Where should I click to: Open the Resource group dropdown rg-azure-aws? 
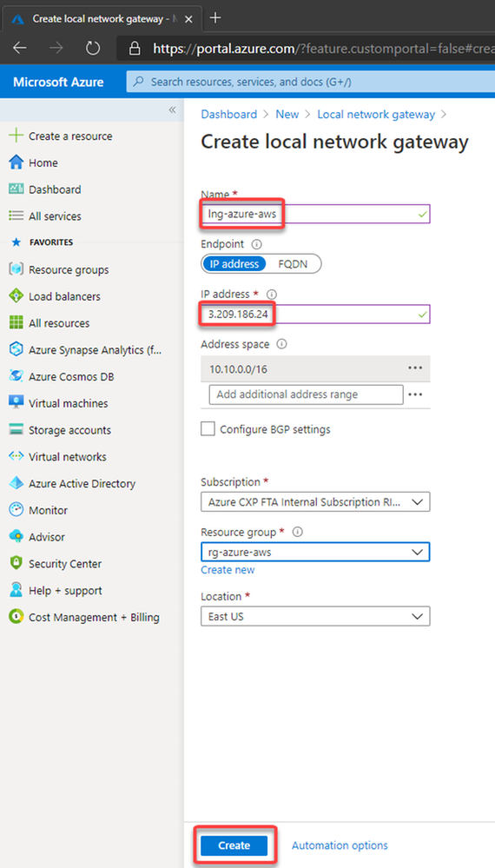315,552
